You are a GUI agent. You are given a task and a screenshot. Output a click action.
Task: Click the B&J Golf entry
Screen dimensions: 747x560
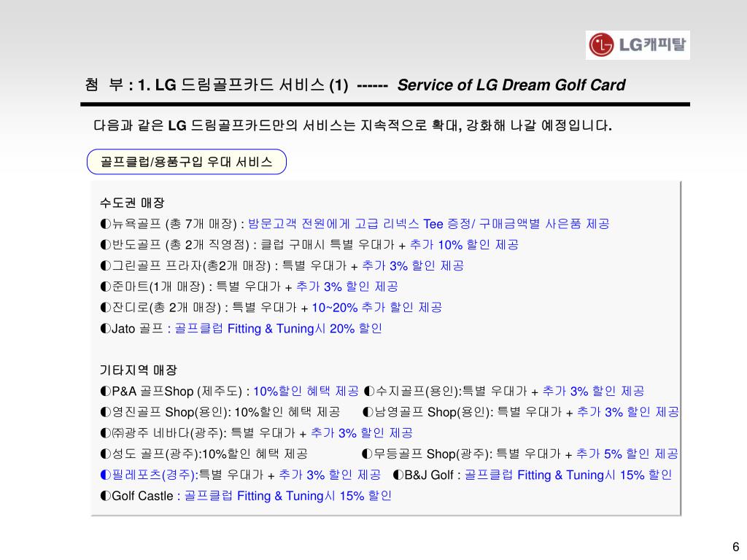(533, 475)
